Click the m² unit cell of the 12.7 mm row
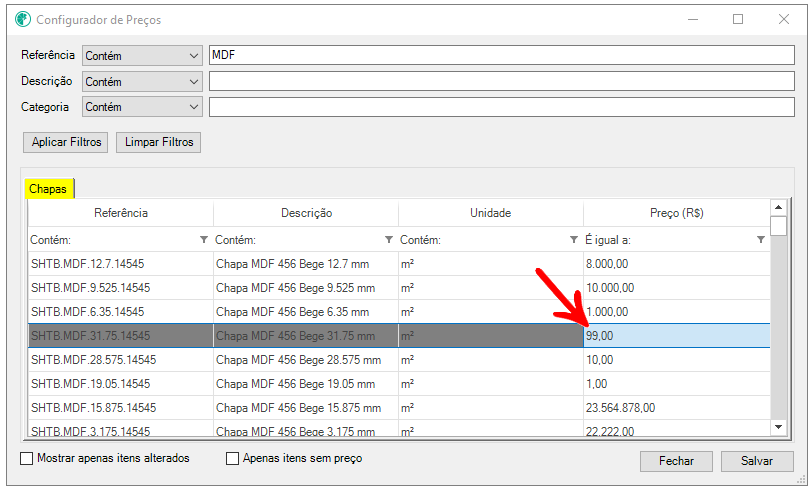This screenshot has height=492, width=812. (x=490, y=264)
